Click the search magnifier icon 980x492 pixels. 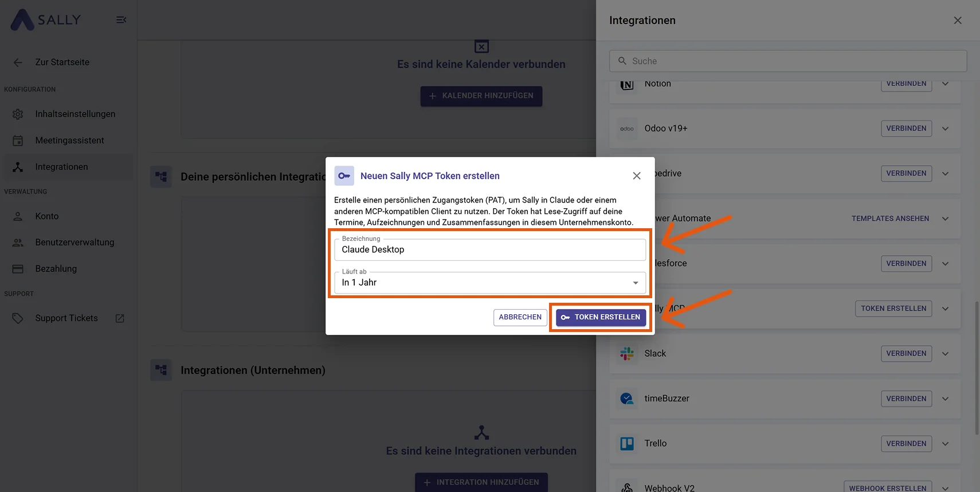[x=622, y=61]
